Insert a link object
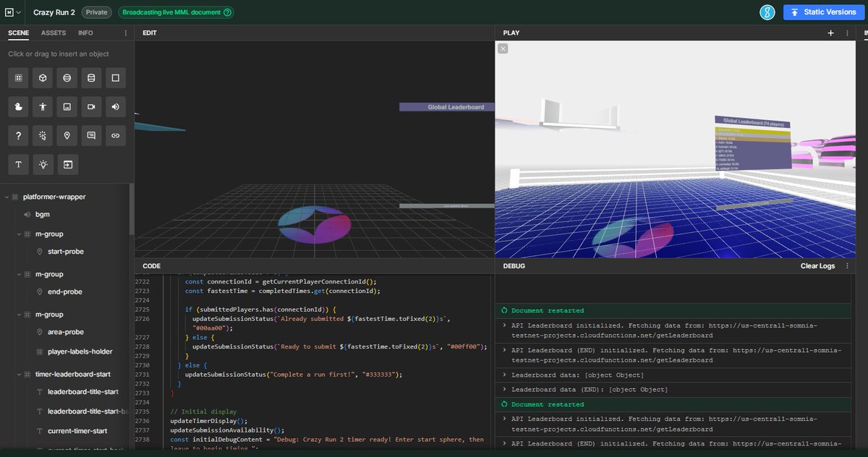Screen dimensions: 868x457 point(115,135)
